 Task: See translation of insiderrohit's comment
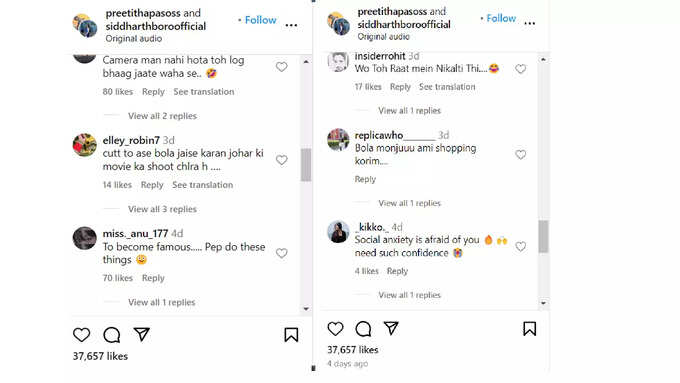point(447,87)
